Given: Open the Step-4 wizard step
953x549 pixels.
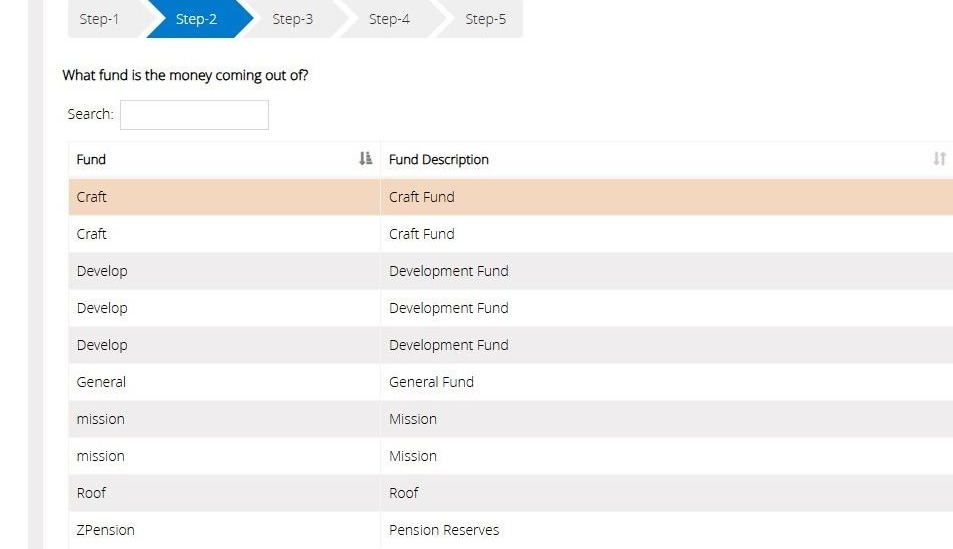Looking at the screenshot, I should (x=390, y=19).
